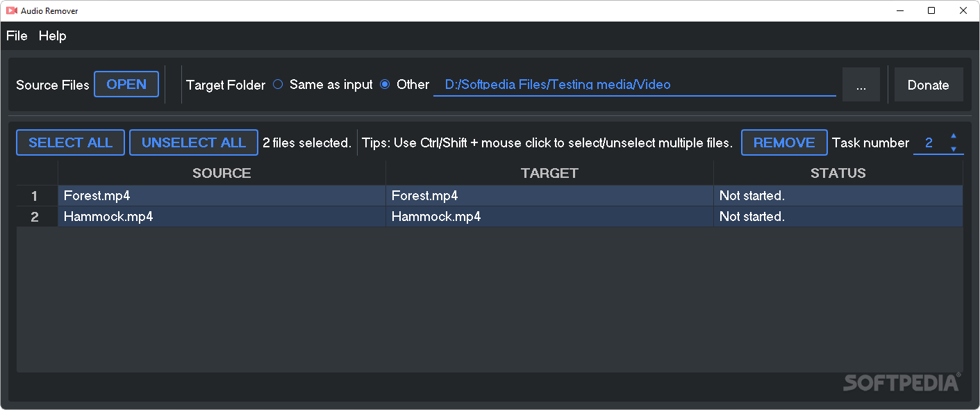Click REMOVE to start audio removal
Image resolution: width=980 pixels, height=410 pixels.
784,142
